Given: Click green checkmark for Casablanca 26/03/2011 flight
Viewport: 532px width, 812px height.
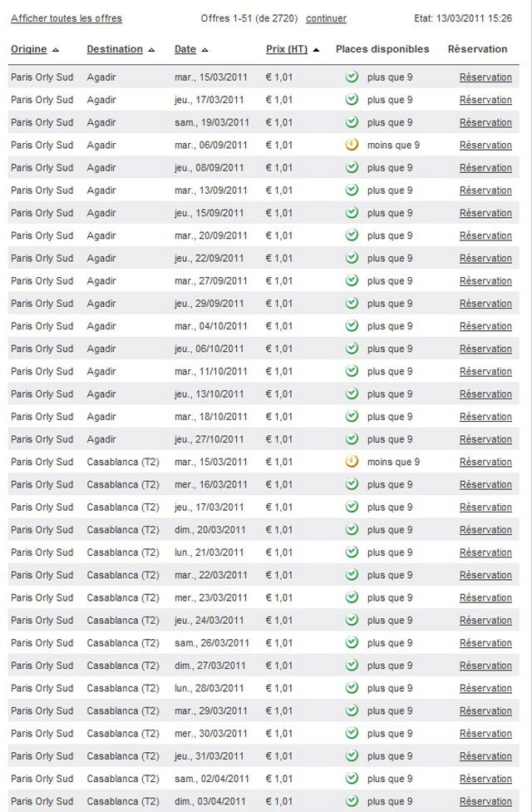Looking at the screenshot, I should 352,643.
